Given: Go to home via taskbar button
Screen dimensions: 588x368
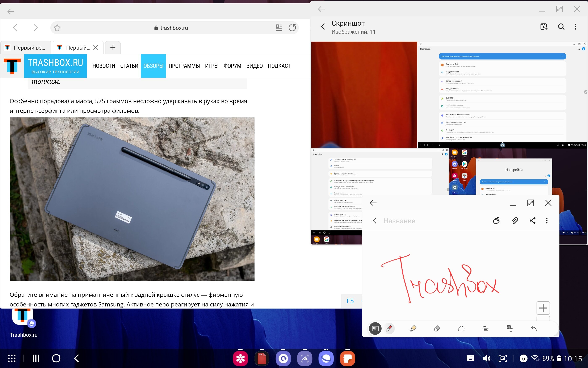Looking at the screenshot, I should (x=56, y=358).
